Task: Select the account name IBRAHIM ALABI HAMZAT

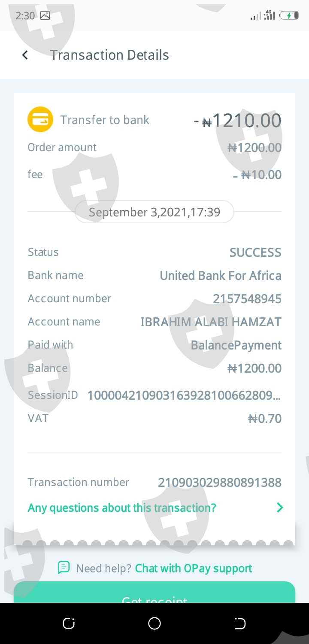Action: pos(211,322)
